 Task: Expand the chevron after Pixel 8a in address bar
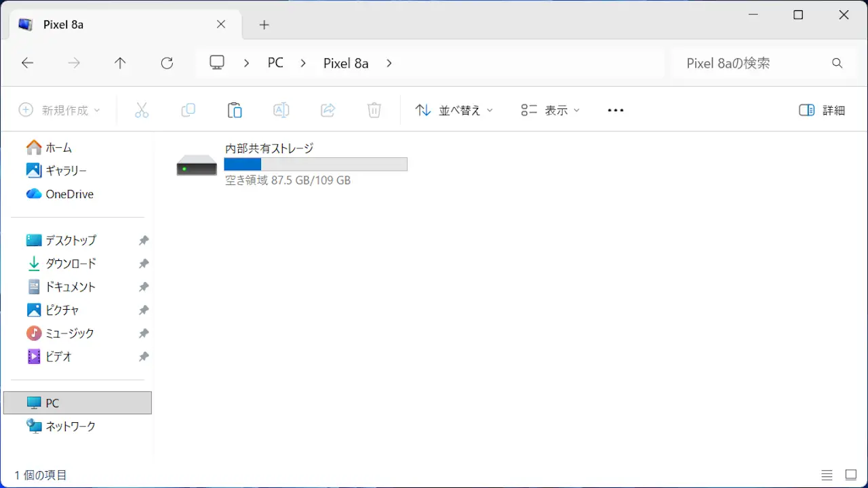click(389, 63)
